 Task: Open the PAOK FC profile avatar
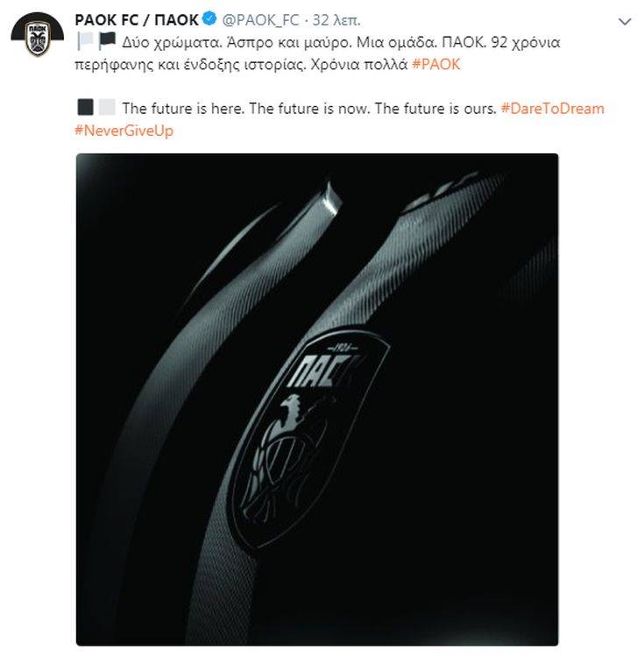[x=38, y=35]
